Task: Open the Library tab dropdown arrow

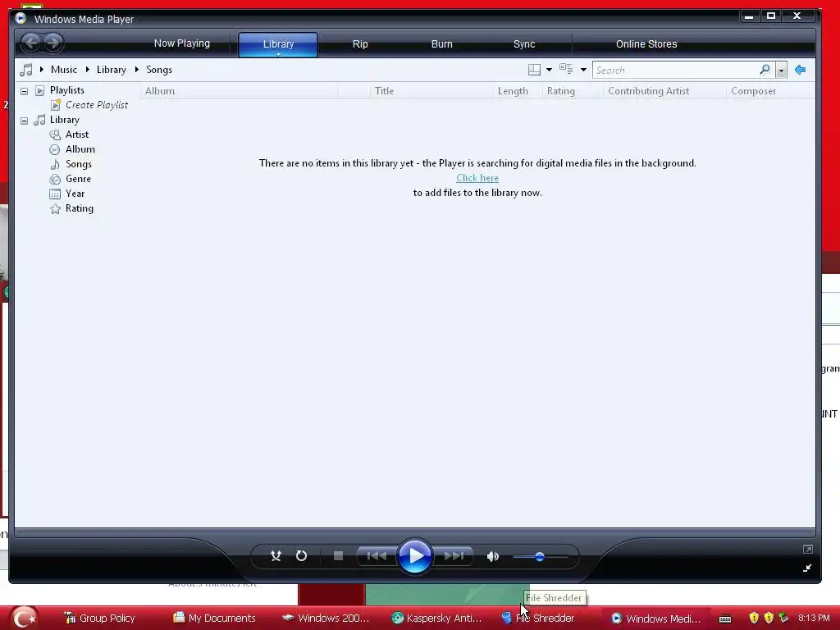Action: coord(278,54)
